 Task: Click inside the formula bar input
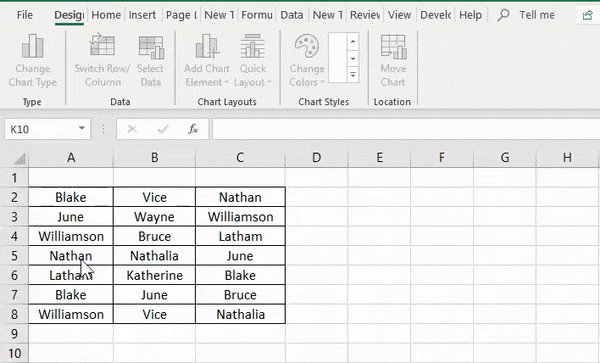pyautogui.click(x=406, y=129)
